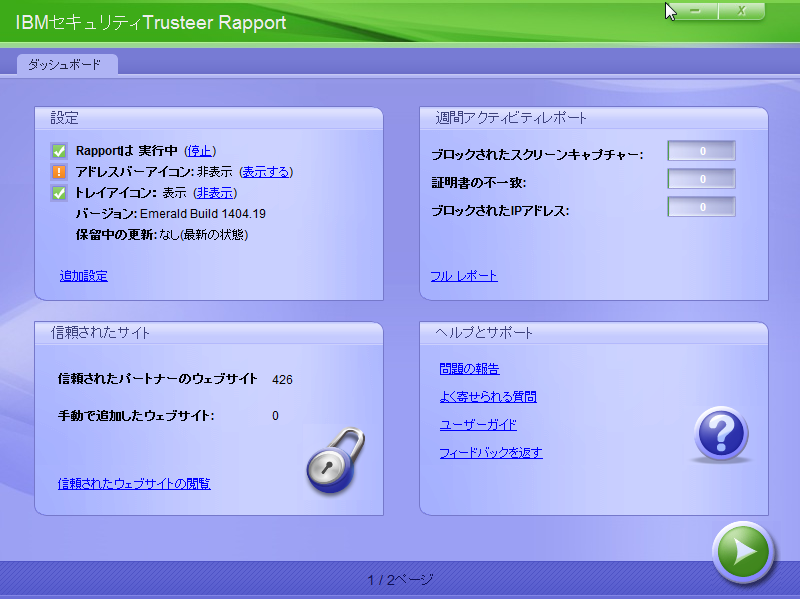The height and width of the screenshot is (599, 800).
Task: Show address bar icon via 表示する link
Action: click(x=266, y=172)
